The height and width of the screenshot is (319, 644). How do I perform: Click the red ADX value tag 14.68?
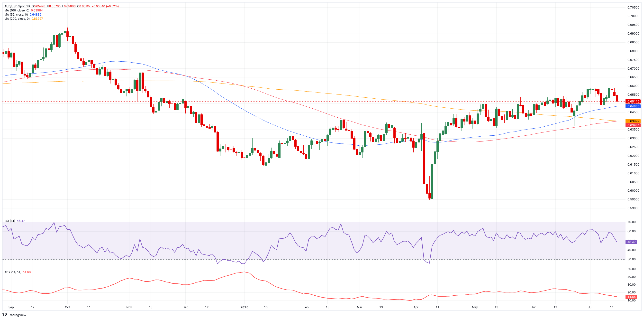[x=631, y=297]
